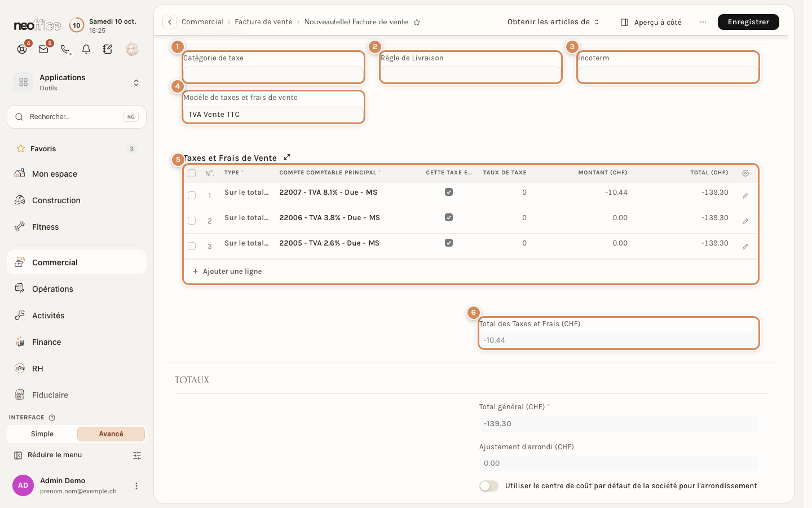Click 'Ajouter une ligne' in taxes table
812x508 pixels.
tap(227, 271)
